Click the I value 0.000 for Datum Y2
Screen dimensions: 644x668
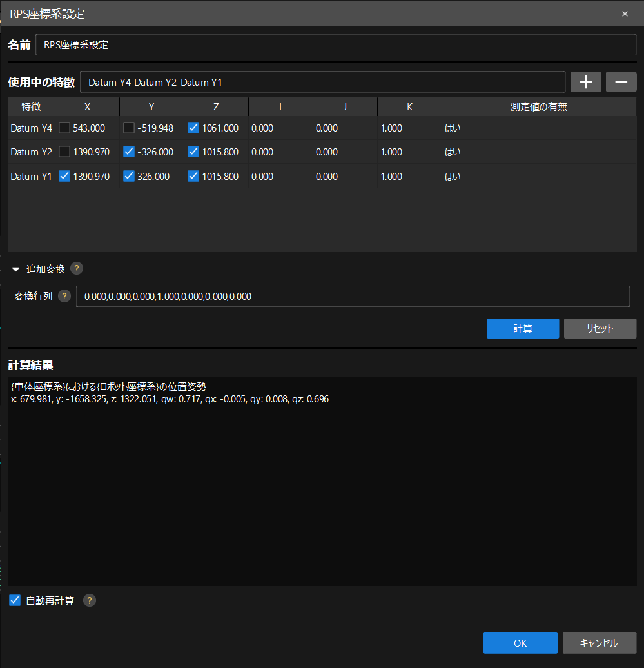coord(262,152)
